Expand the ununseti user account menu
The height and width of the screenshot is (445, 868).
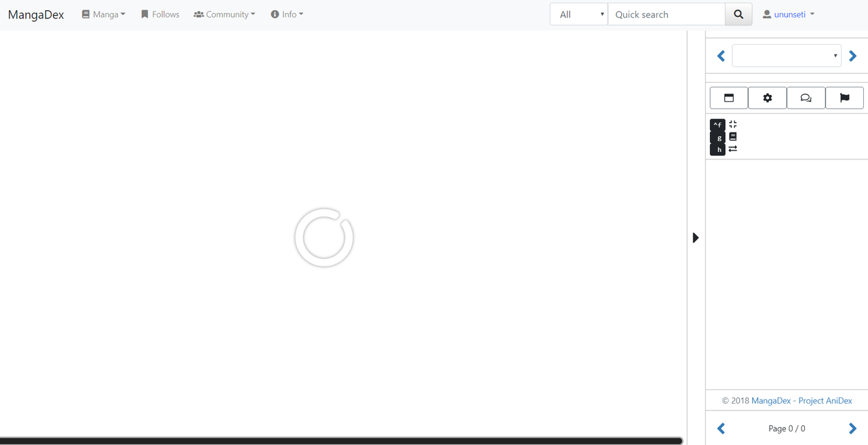point(789,14)
